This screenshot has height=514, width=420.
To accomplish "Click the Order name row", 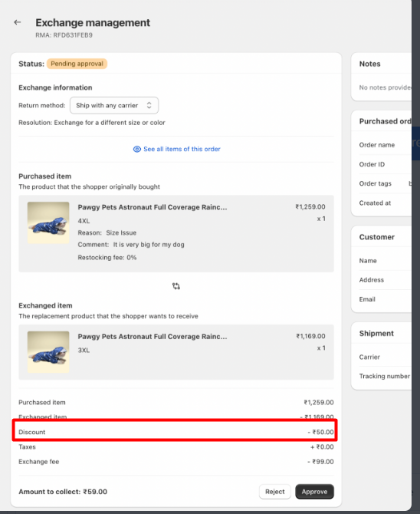I will (x=385, y=145).
